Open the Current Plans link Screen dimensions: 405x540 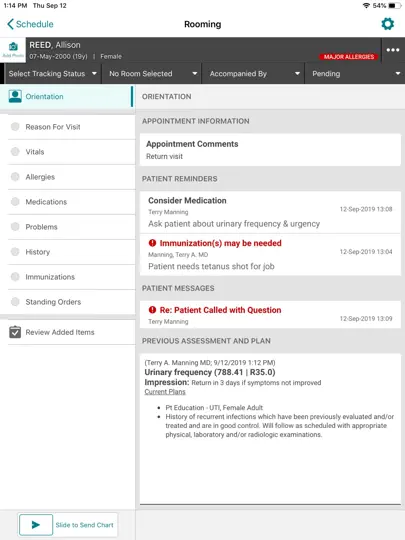click(x=165, y=392)
